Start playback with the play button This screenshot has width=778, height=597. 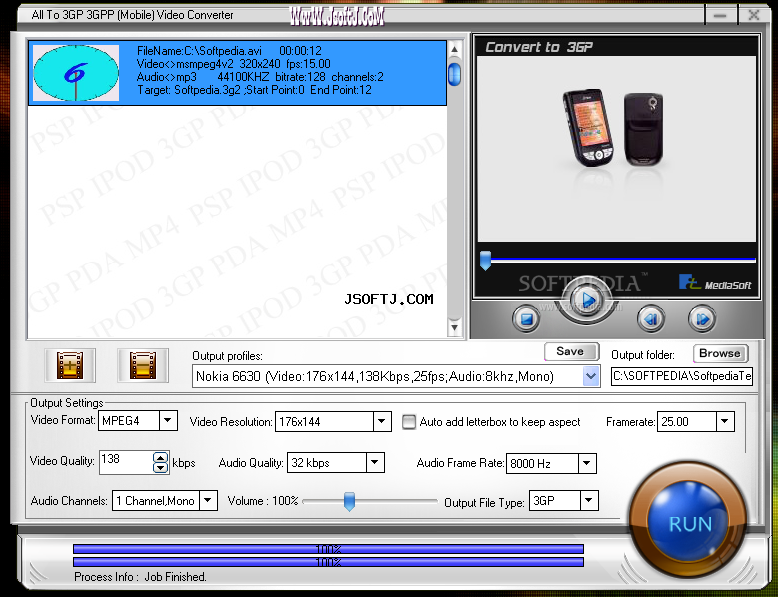tap(587, 300)
